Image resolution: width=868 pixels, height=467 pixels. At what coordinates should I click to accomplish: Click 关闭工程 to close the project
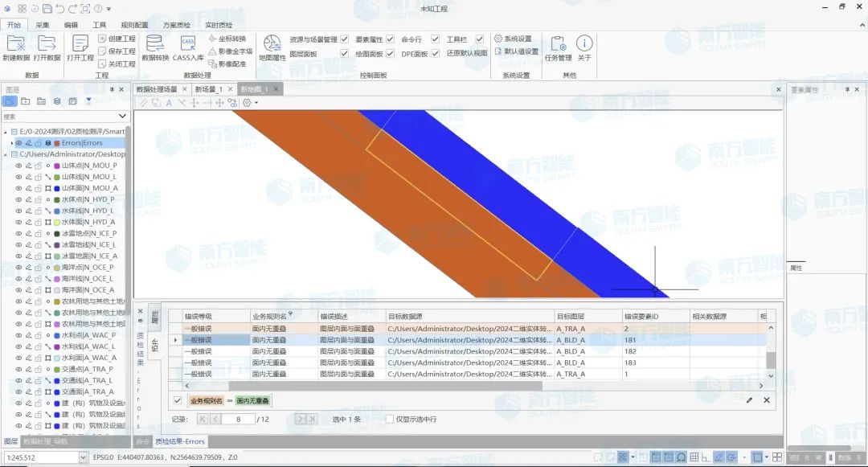(117, 64)
